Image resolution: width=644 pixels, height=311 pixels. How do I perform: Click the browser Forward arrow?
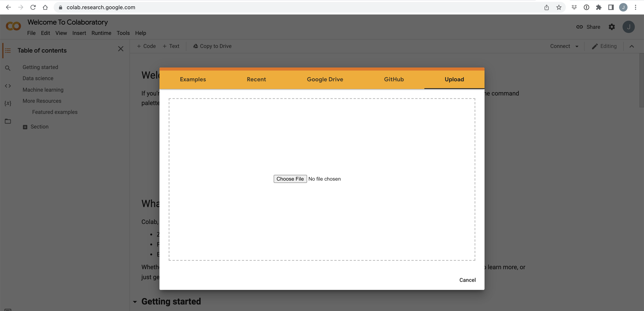click(21, 7)
